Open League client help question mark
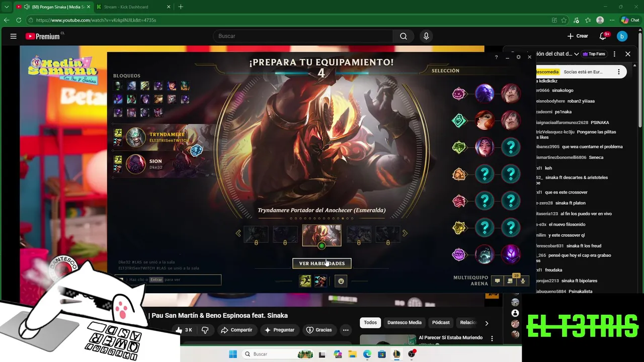The height and width of the screenshot is (362, 644). [496, 57]
